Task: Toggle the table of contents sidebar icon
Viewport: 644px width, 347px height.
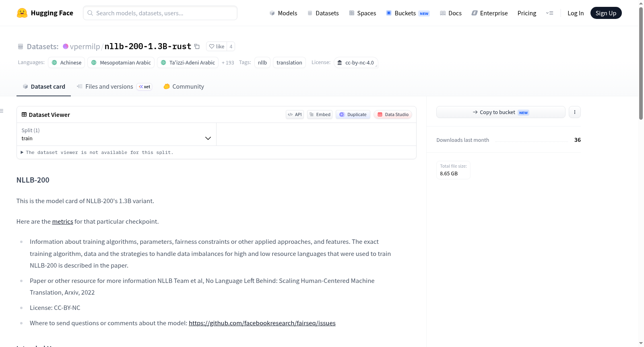Action: click(x=2, y=111)
